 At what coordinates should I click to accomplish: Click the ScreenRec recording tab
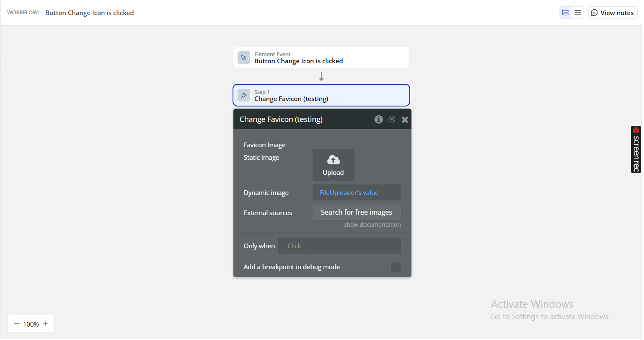coord(636,150)
